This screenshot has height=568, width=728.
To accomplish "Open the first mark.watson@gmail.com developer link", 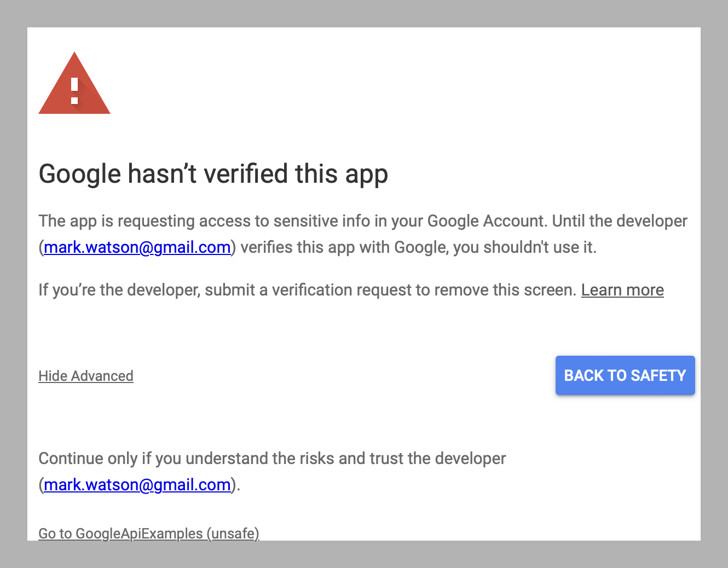I will click(x=137, y=247).
